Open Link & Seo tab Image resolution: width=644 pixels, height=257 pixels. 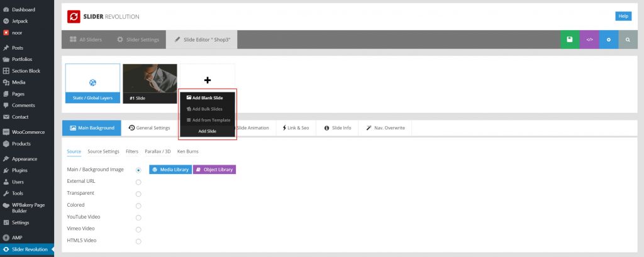point(296,128)
